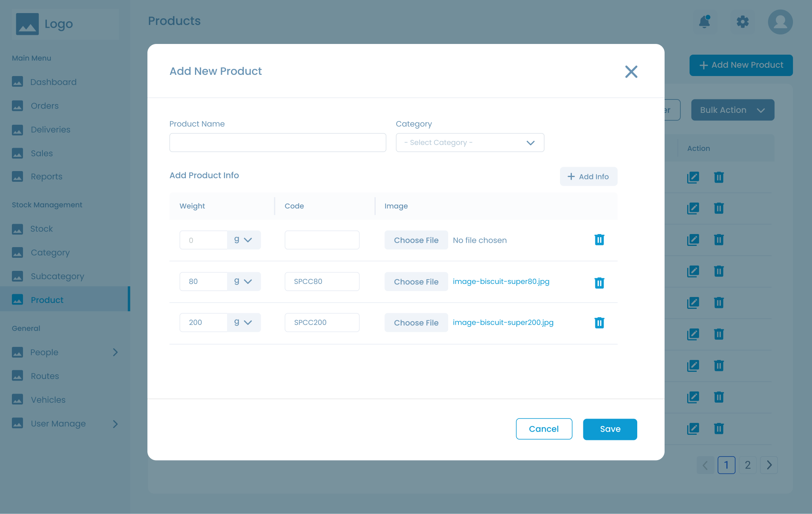Go to page 2 of products
Screen dimensions: 812x514
click(748, 465)
